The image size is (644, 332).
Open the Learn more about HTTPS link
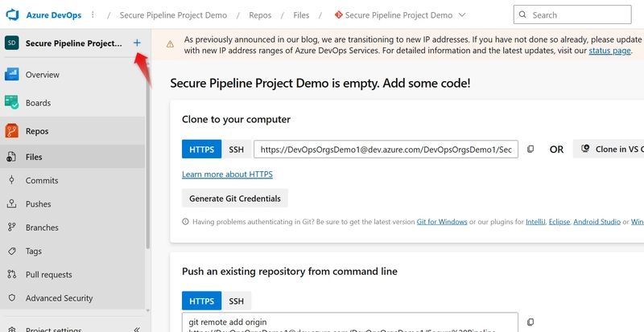(x=227, y=174)
